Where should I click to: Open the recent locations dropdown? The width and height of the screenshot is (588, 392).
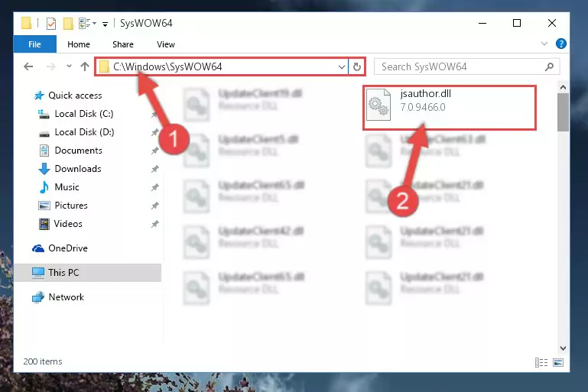[x=69, y=66]
